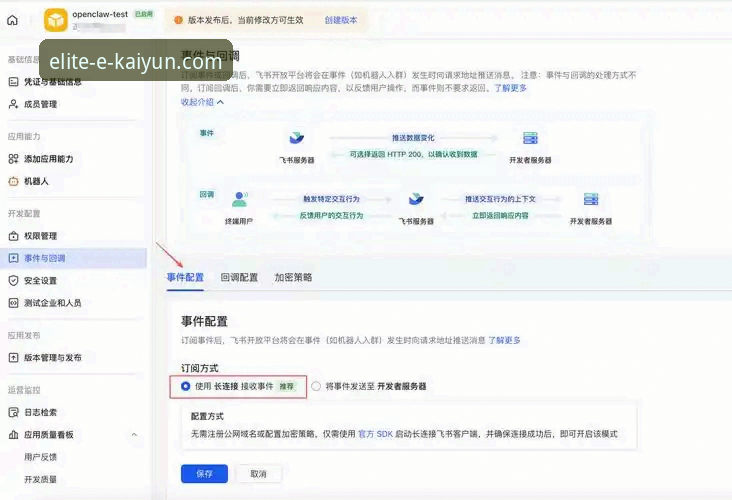Click 触发特定交互行为 label in diagram
The width and height of the screenshot is (732, 500).
331,199
